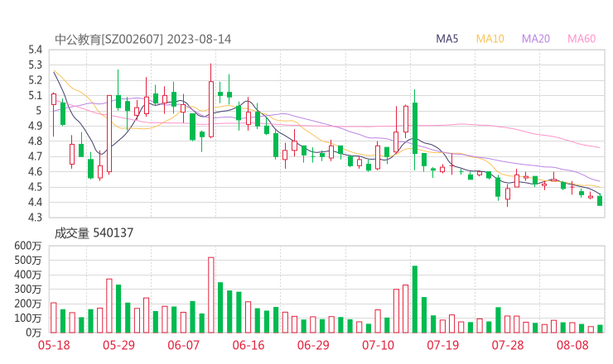Click the 0万 volume axis label

34,333
